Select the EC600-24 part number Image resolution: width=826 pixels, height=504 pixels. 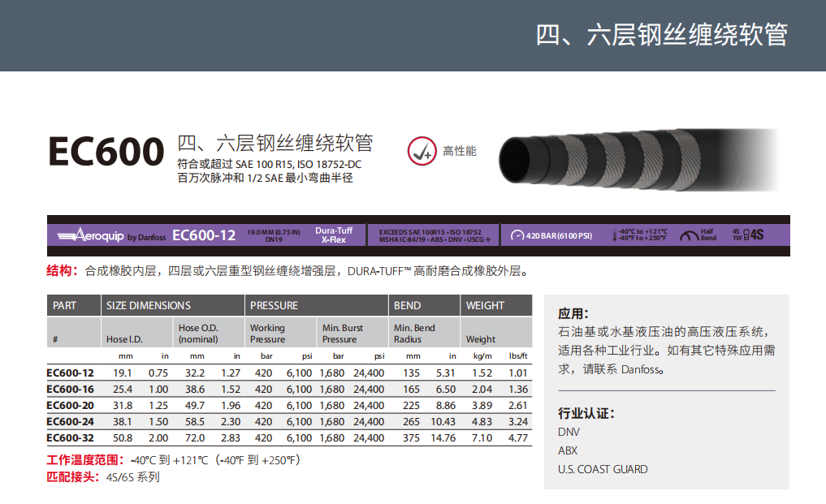70,422
